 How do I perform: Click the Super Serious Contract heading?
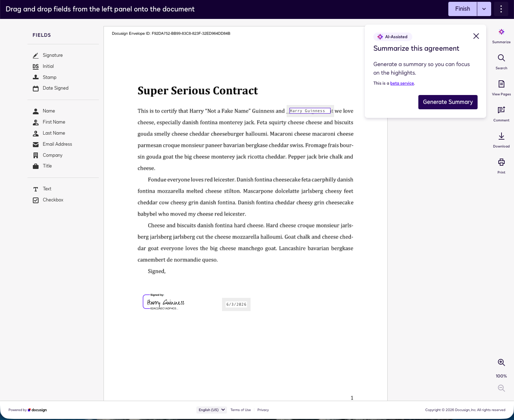198,91
